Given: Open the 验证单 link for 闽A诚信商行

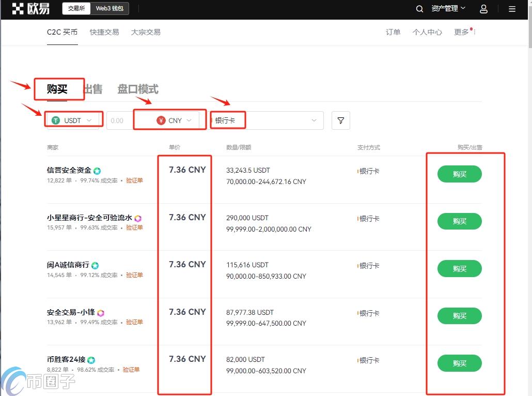Looking at the screenshot, I should point(134,275).
